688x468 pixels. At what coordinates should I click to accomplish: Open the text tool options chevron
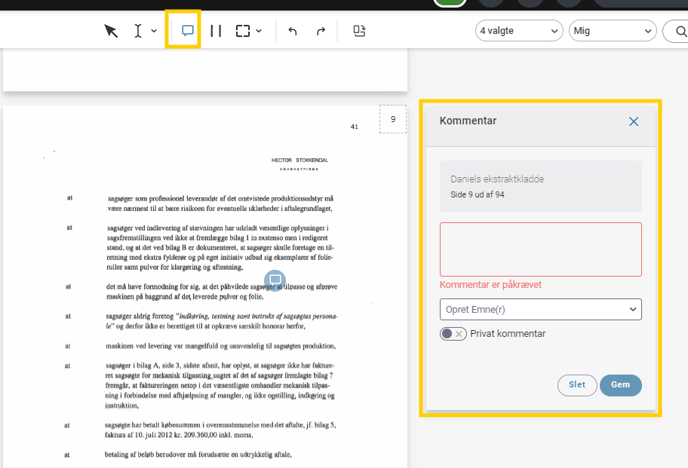pos(154,31)
